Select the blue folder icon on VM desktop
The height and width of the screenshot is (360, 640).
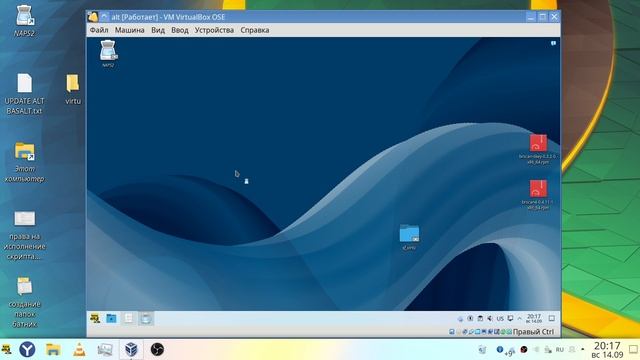point(409,237)
